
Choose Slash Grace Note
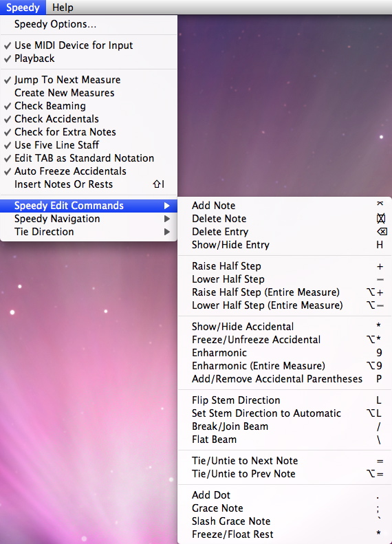point(285,521)
